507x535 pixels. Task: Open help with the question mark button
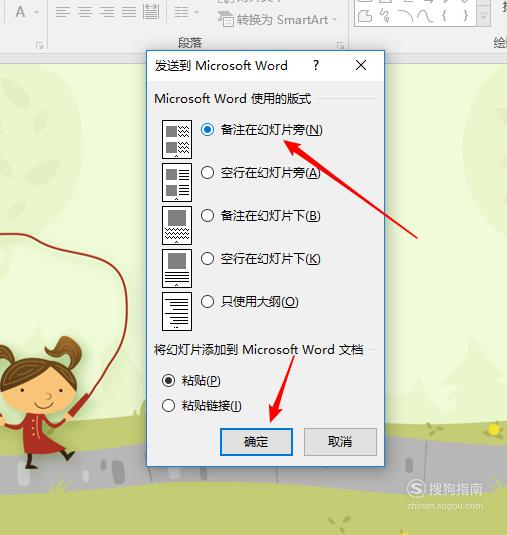coord(316,65)
